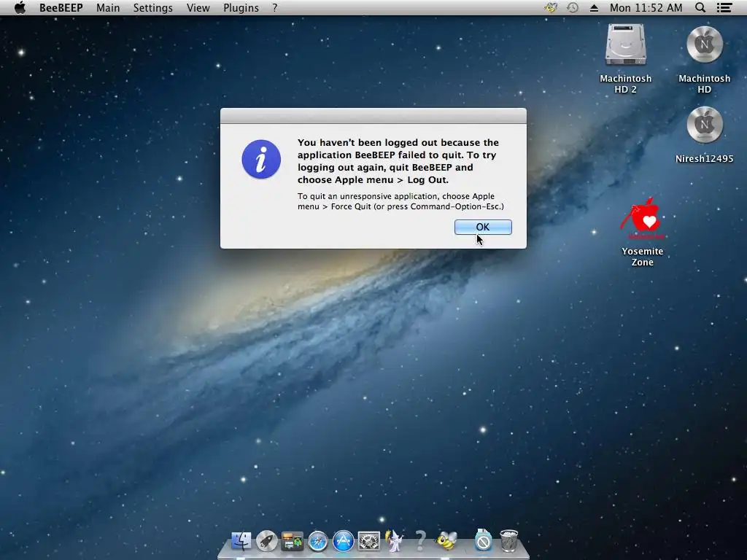The height and width of the screenshot is (560, 747).
Task: Open the wizard app icon in Dock
Action: click(x=395, y=542)
